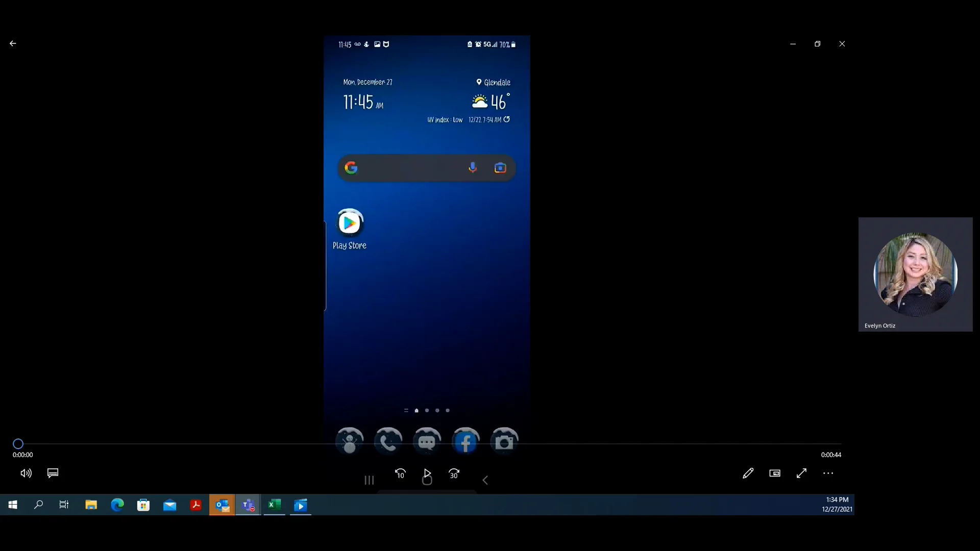
Task: Skip forward 30 seconds
Action: pyautogui.click(x=454, y=473)
